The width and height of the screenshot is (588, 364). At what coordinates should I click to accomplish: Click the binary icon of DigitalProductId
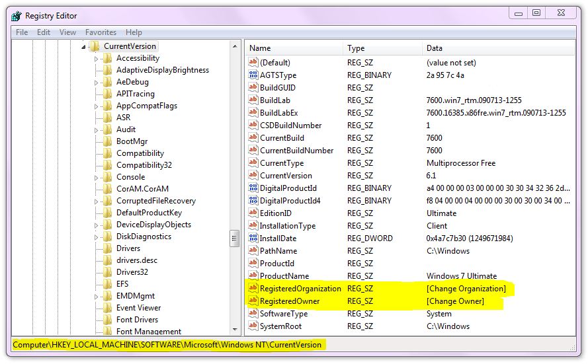(x=253, y=187)
